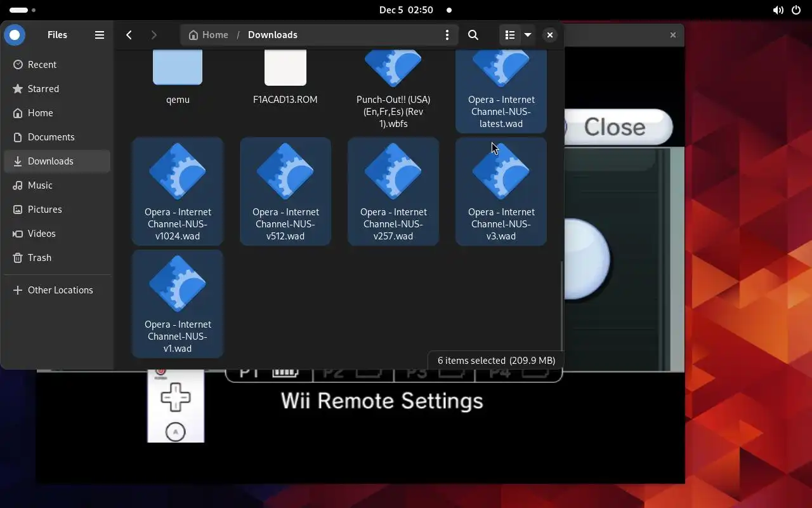This screenshot has height=508, width=812.
Task: Click Home in the path bar
Action: (x=208, y=35)
